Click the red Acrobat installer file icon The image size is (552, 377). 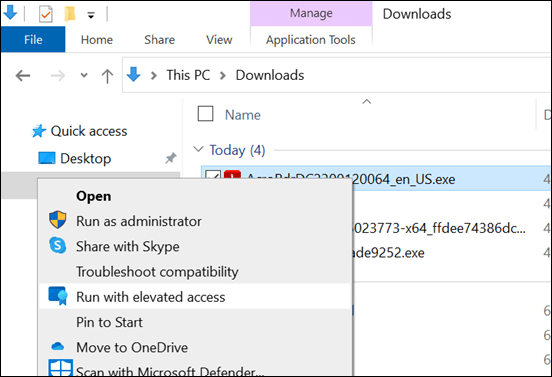(233, 175)
